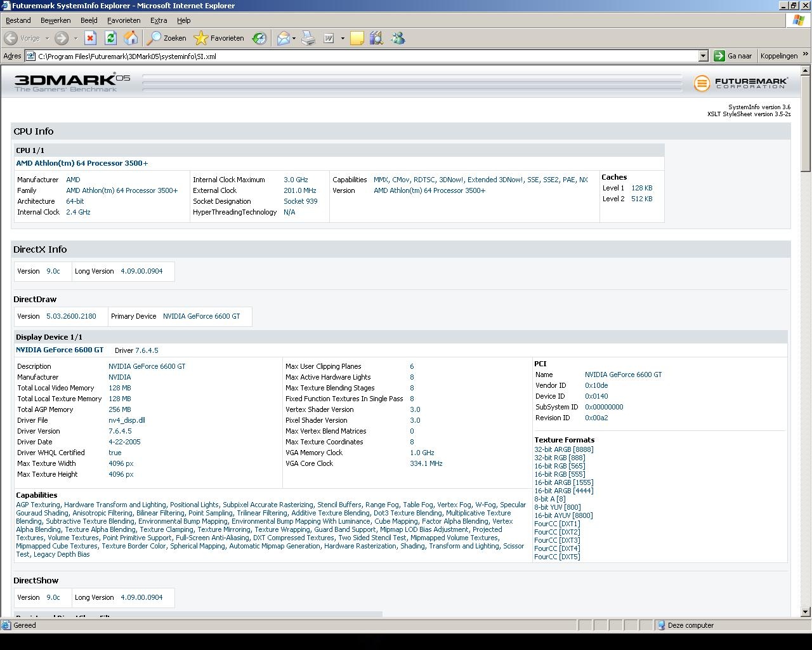Click the vertical scrollbar thumb

[806, 123]
